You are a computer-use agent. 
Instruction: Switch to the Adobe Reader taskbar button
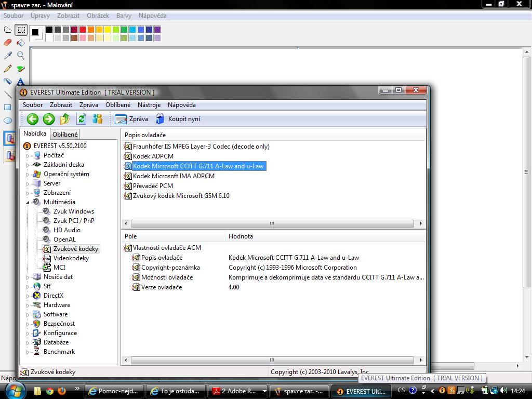(238, 392)
